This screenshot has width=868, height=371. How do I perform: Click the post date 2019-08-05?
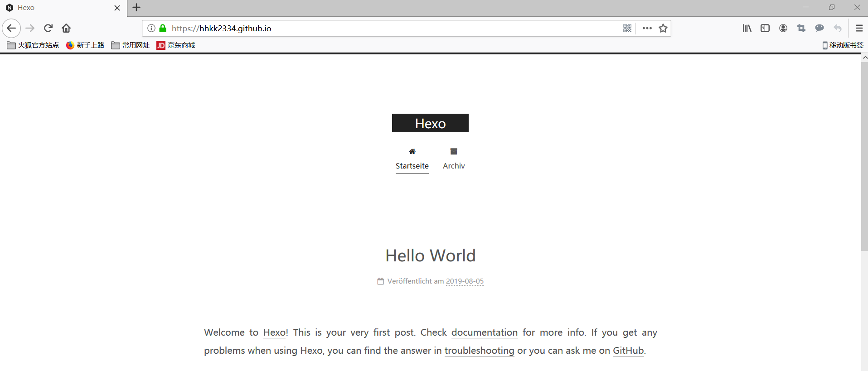465,281
